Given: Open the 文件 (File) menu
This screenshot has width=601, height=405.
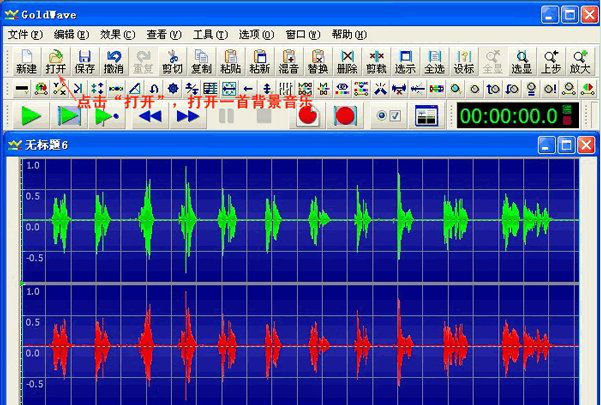Looking at the screenshot, I should (26, 34).
